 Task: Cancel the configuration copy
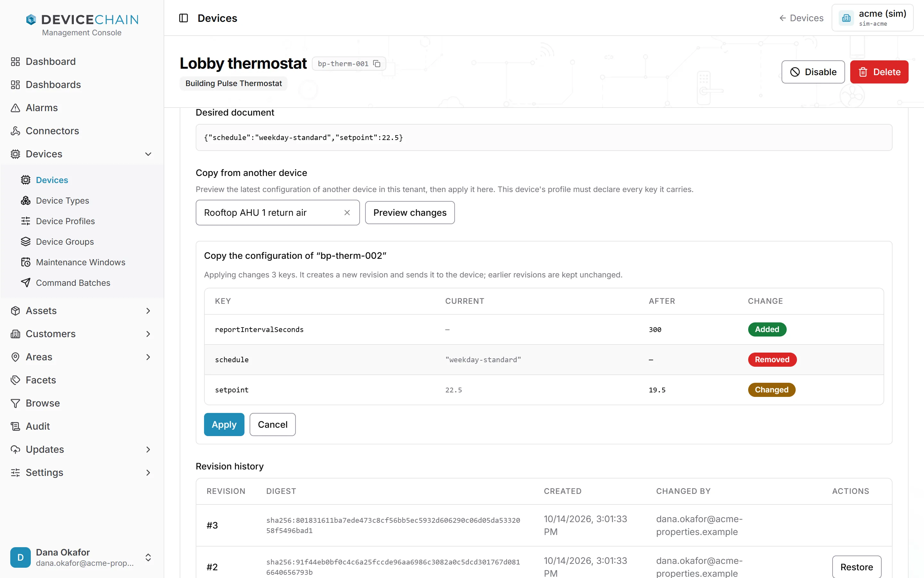(273, 424)
